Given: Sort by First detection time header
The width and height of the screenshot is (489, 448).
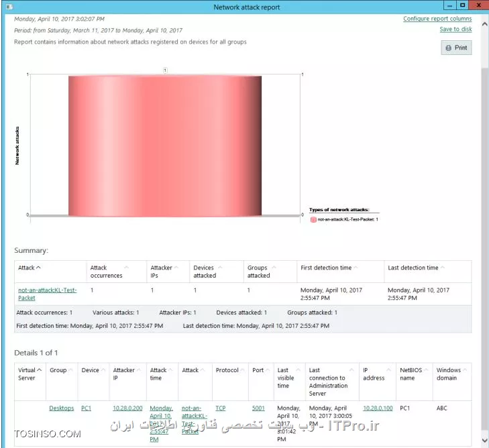Looking at the screenshot, I should coord(340,272).
